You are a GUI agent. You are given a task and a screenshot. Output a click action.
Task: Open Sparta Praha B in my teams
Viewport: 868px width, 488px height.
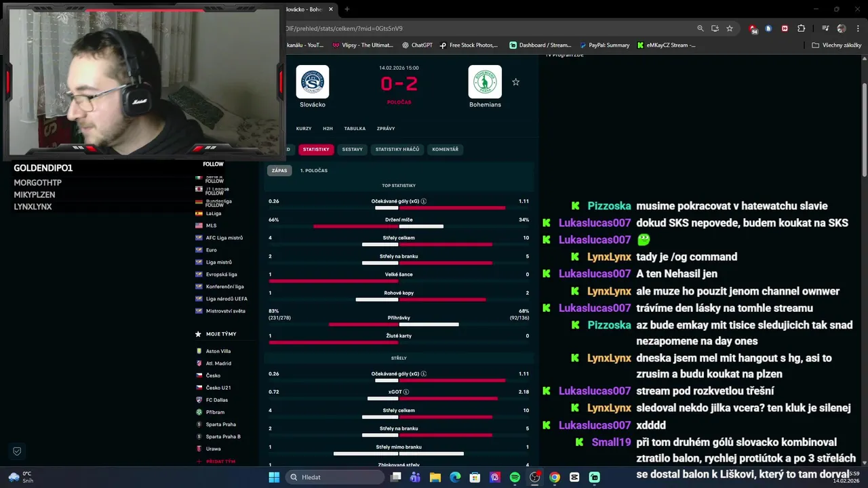point(223,436)
